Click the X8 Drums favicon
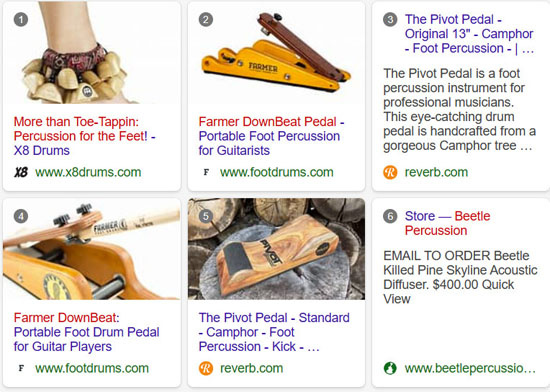Viewport: 550px width, 392px height. click(21, 172)
